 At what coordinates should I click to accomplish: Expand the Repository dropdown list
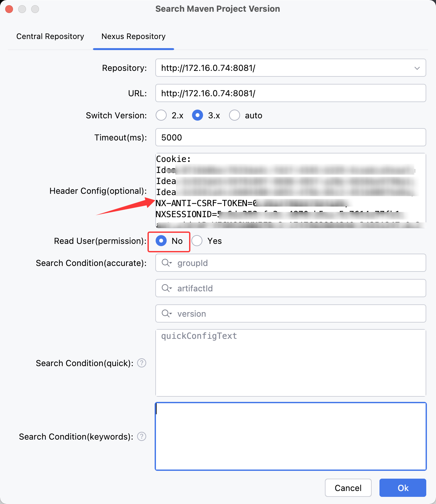click(417, 68)
